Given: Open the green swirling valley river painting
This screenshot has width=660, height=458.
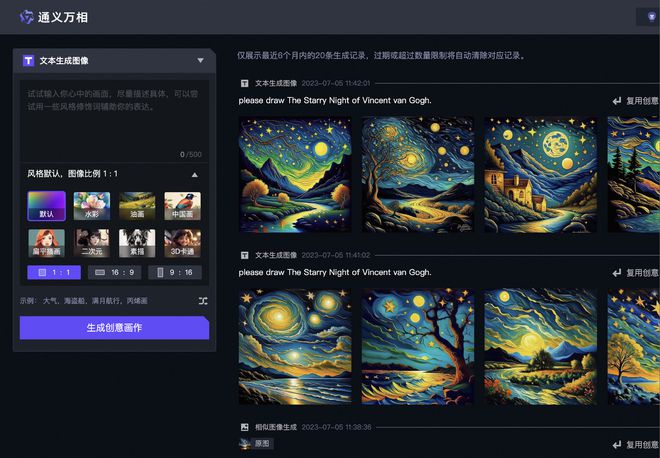Looking at the screenshot, I should click(x=295, y=174).
